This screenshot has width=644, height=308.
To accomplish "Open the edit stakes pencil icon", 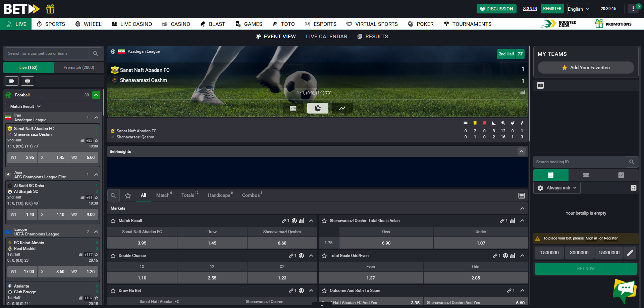I will click(x=630, y=253).
